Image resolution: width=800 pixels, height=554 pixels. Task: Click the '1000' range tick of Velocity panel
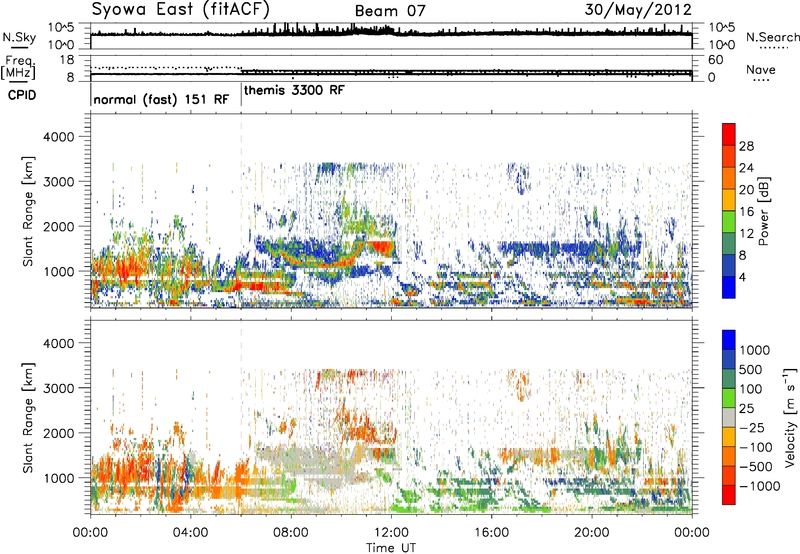58,478
